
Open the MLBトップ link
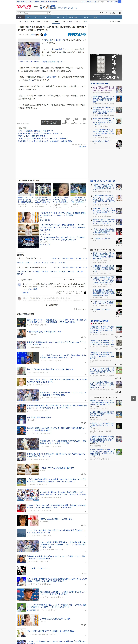point(57,267)
